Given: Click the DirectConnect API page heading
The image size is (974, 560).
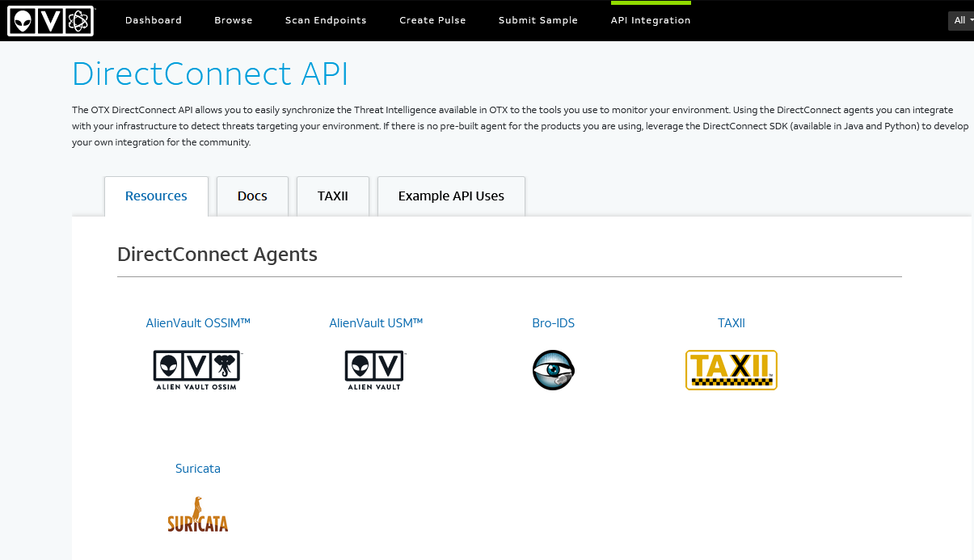Looking at the screenshot, I should (x=210, y=74).
